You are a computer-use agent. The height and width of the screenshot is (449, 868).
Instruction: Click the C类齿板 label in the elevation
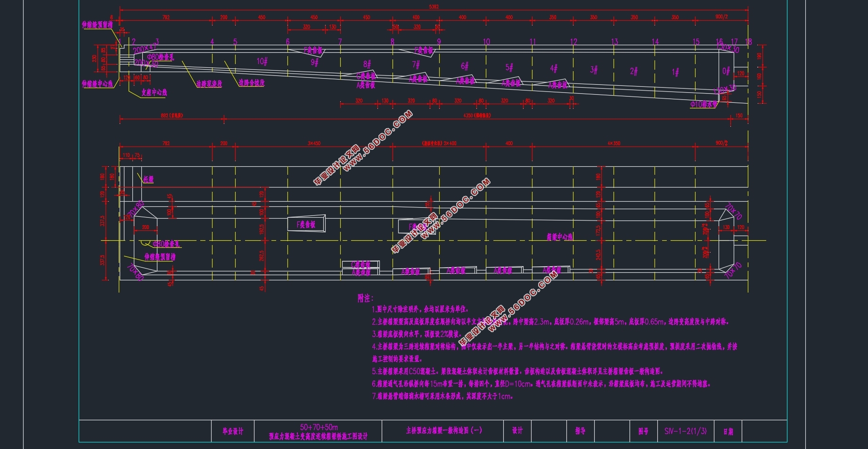tap(366, 75)
